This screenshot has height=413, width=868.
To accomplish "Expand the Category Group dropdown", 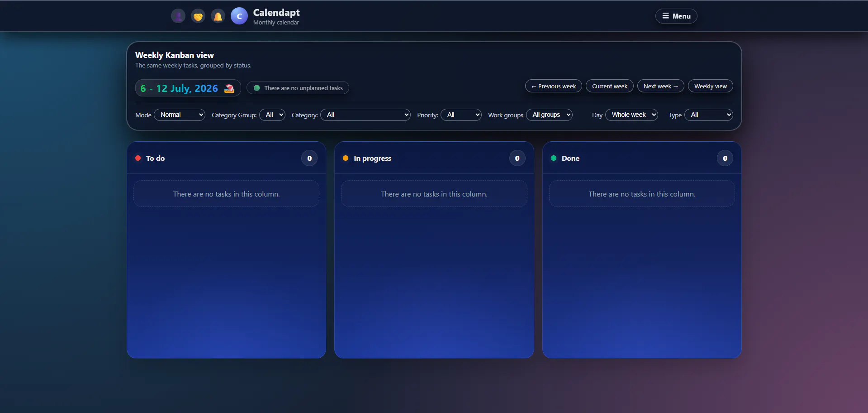I will coord(272,115).
